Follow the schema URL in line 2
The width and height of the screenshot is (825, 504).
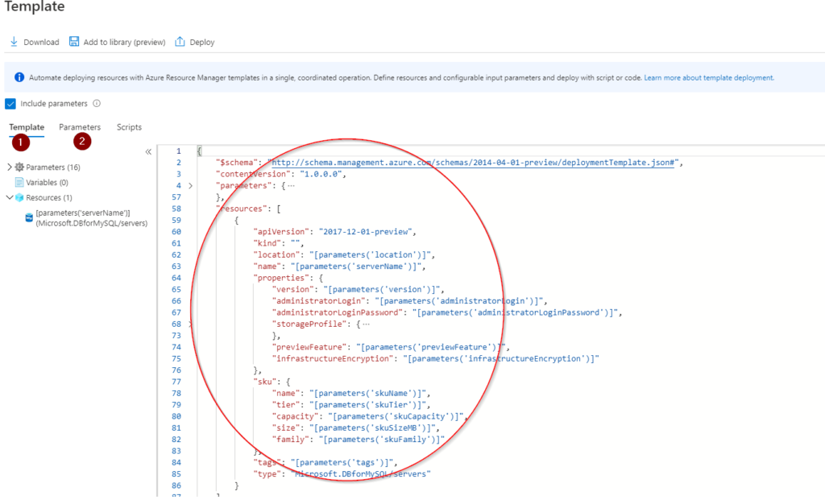[474, 163]
